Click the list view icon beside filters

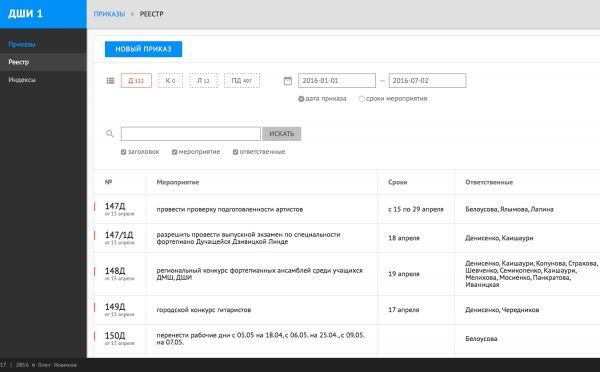(x=110, y=81)
